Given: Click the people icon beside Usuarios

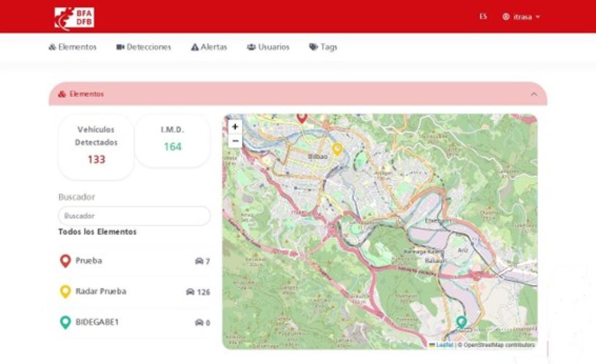Looking at the screenshot, I should (251, 47).
